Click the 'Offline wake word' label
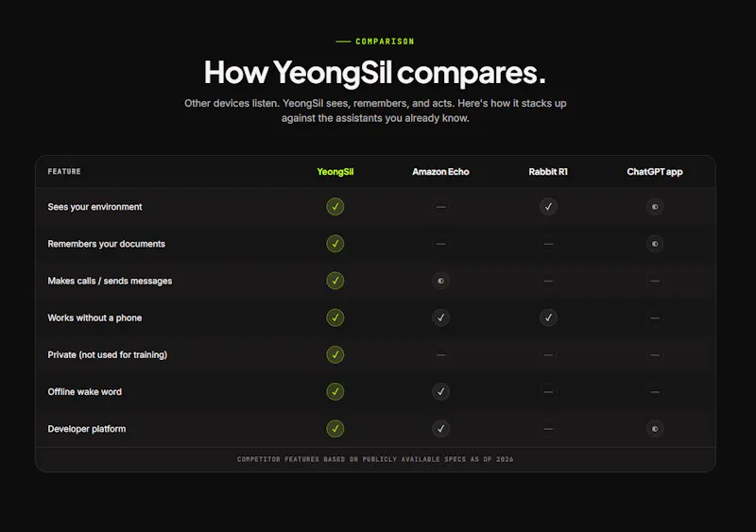This screenshot has width=756, height=532. coord(84,391)
